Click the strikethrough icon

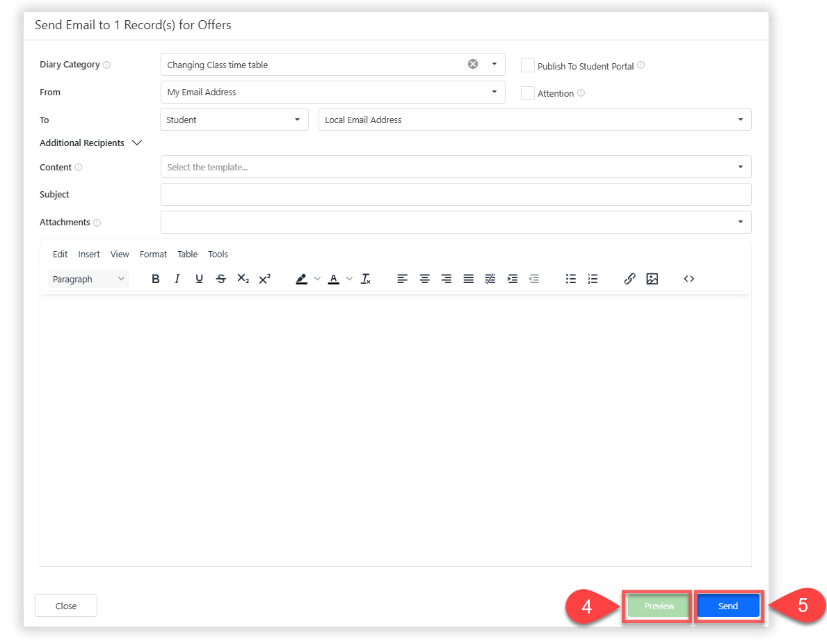coord(221,279)
